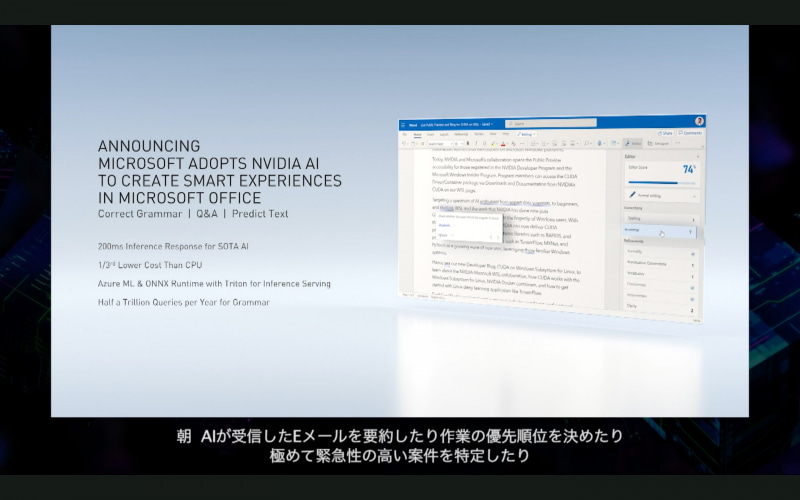This screenshot has width=800, height=500.
Task: Click the Dictate microphone icon
Action: [x=599, y=143]
